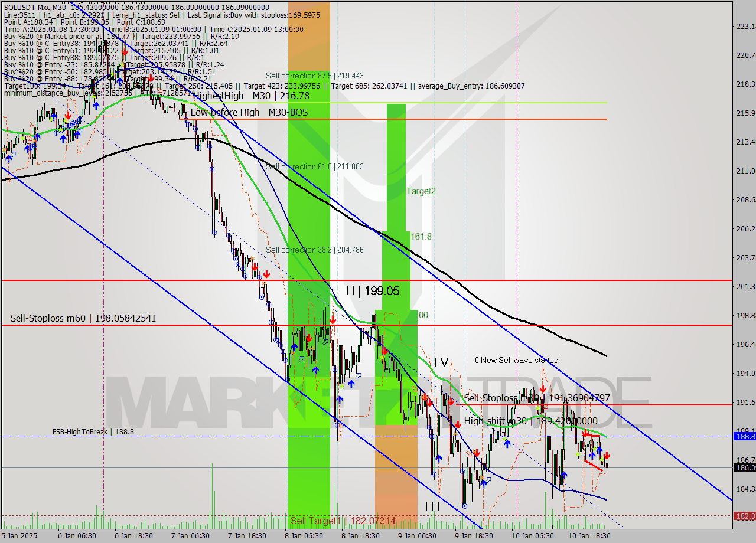Click the 'Sell correction 38.2 | 204.786' label
This screenshot has width=756, height=543.
(x=314, y=250)
